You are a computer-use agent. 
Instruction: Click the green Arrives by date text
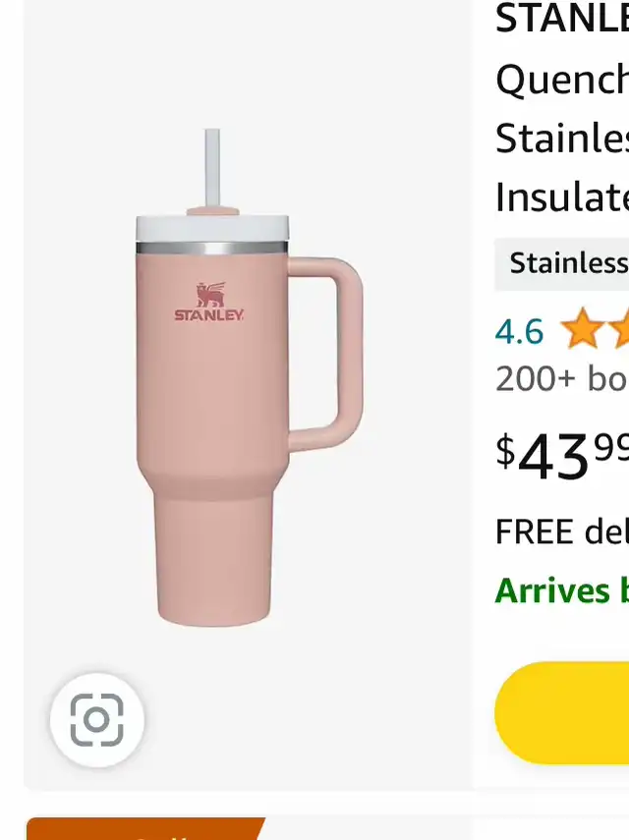click(562, 590)
